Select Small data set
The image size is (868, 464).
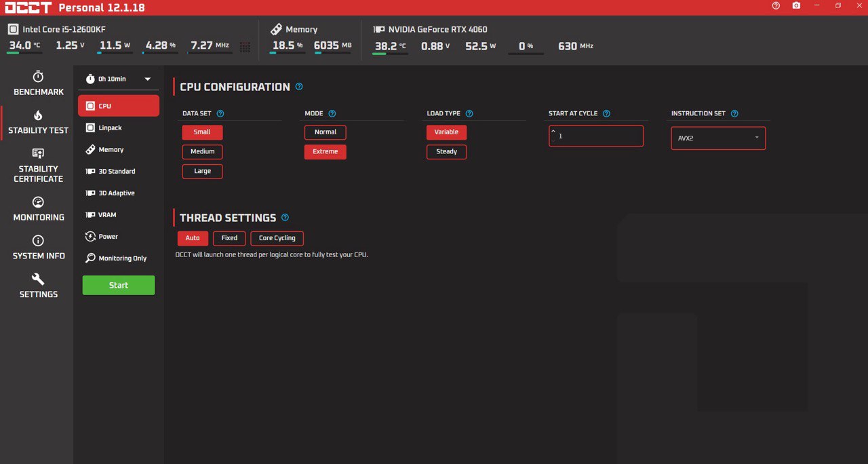point(202,132)
